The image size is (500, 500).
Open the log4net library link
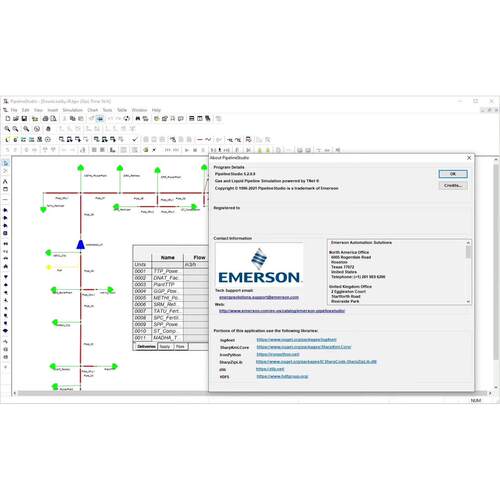point(296,340)
